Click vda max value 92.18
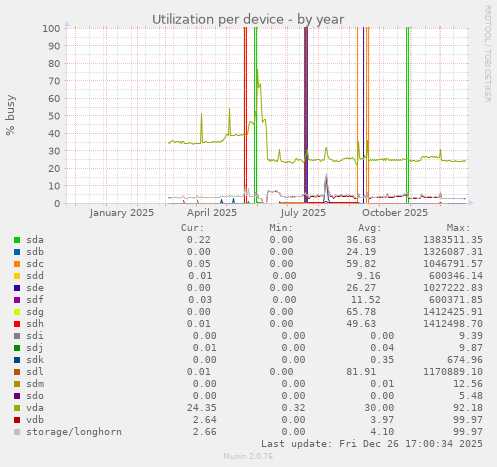497x467 pixels. click(x=468, y=408)
